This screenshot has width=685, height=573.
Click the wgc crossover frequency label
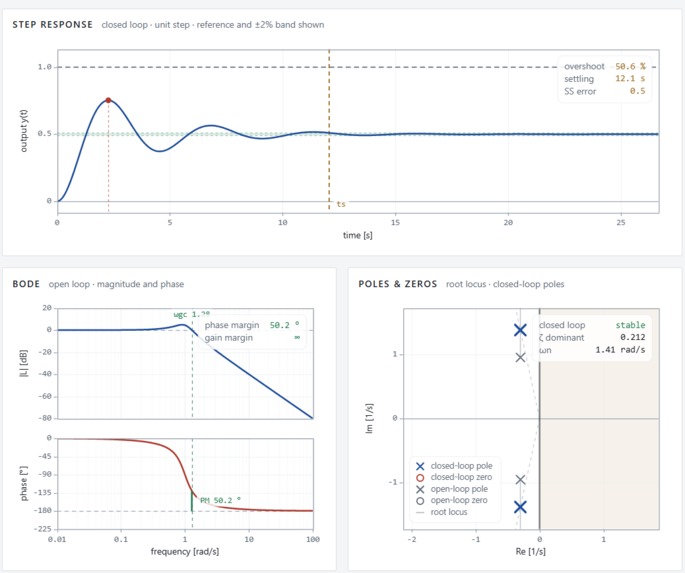(191, 314)
